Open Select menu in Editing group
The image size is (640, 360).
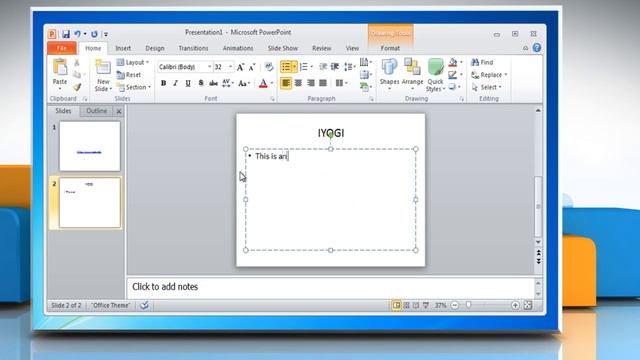coord(487,87)
